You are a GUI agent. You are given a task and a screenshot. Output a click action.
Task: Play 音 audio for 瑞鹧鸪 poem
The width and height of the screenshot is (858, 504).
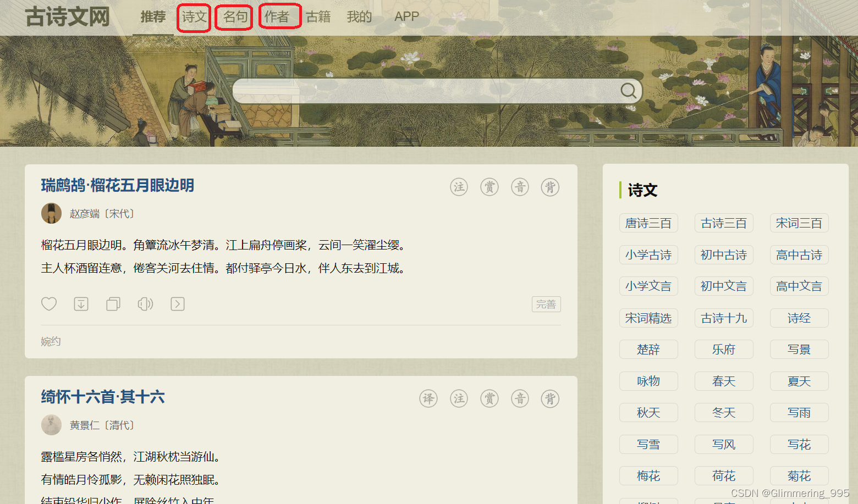[520, 187]
